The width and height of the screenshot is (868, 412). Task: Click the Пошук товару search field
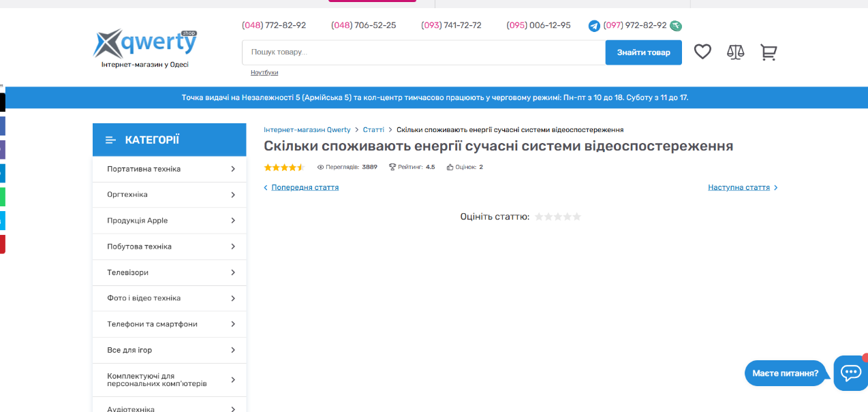tap(422, 52)
